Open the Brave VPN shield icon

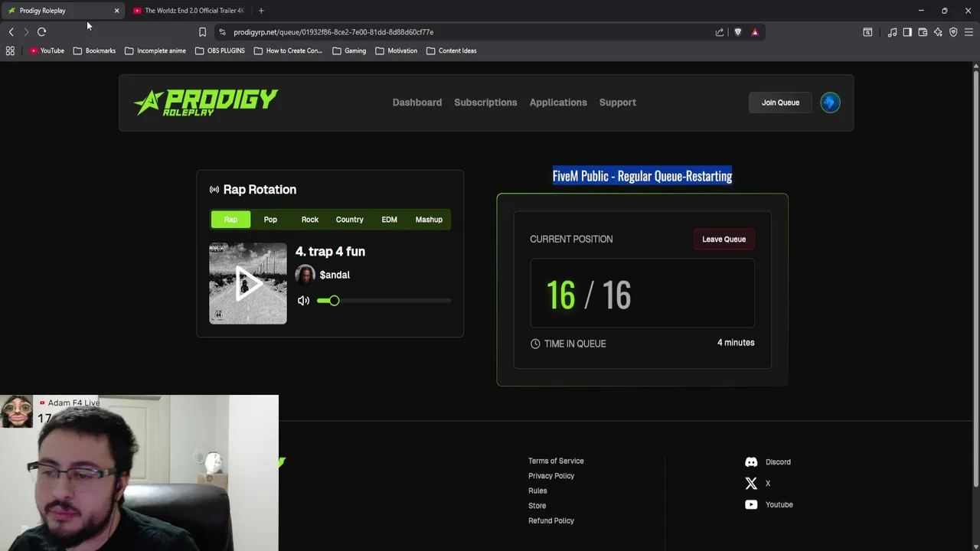(953, 32)
